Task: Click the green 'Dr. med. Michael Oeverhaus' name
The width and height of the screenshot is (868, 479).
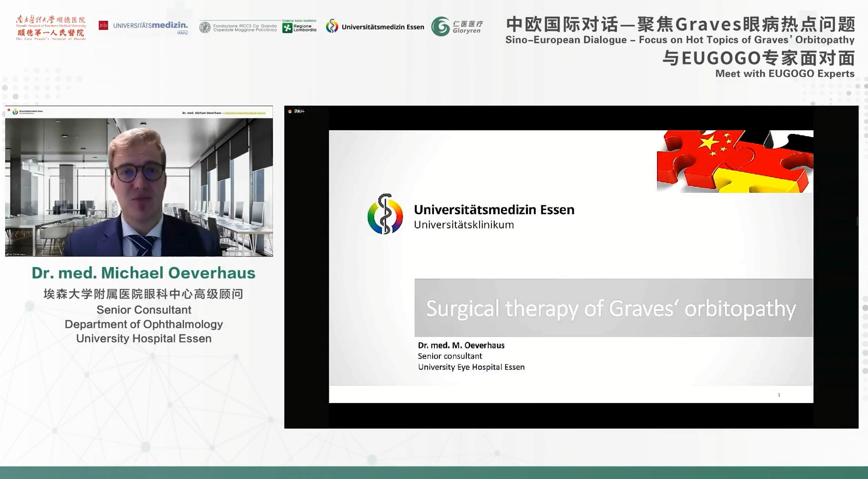Action: [143, 273]
